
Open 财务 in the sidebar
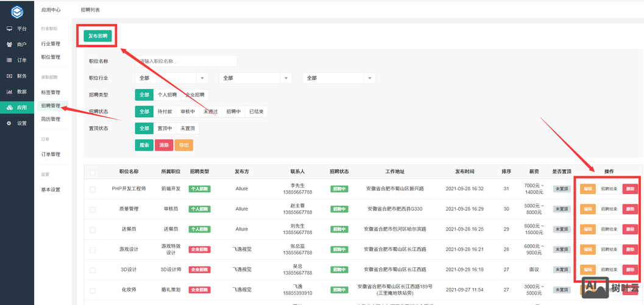tap(16, 76)
